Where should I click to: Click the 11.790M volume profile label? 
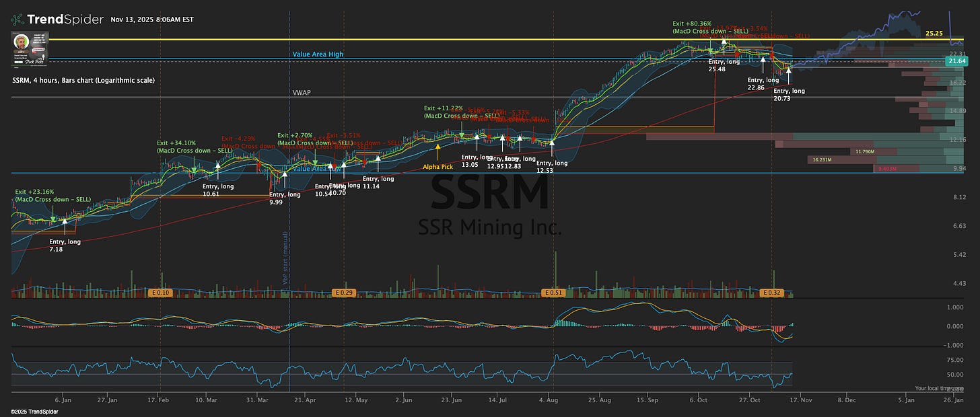865,152
